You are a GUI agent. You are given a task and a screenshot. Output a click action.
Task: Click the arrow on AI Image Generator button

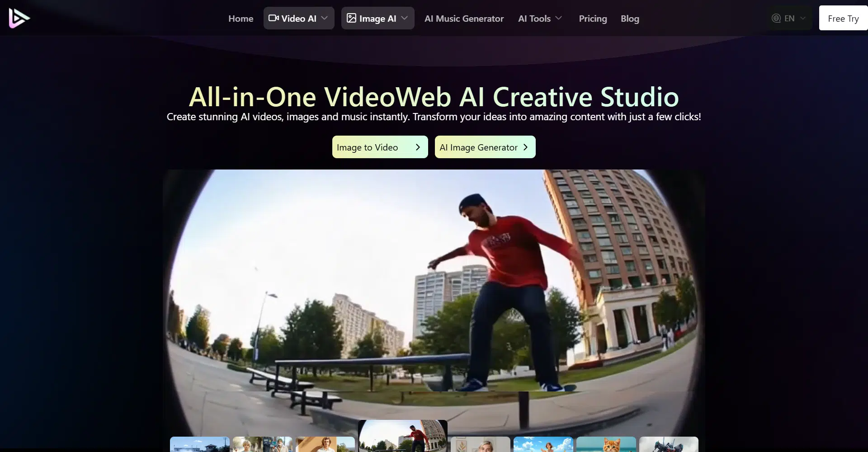[525, 147]
